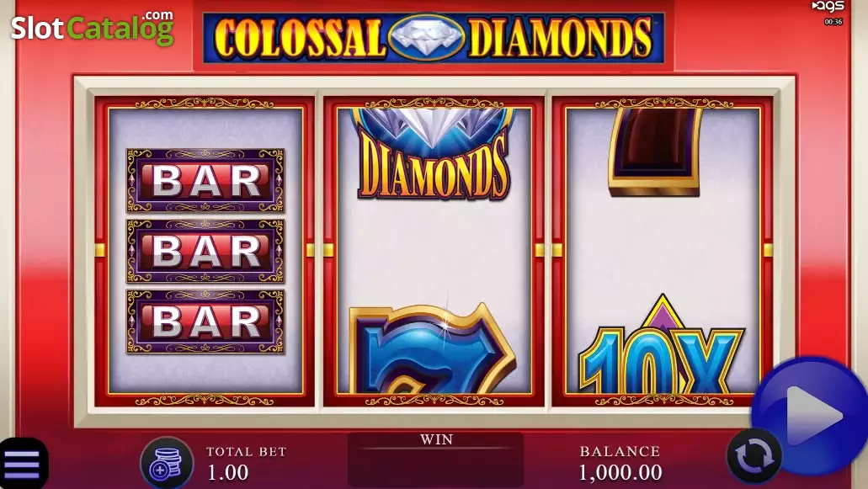Click the Total Bet 1.00 value
The height and width of the screenshot is (489, 868).
click(x=227, y=472)
